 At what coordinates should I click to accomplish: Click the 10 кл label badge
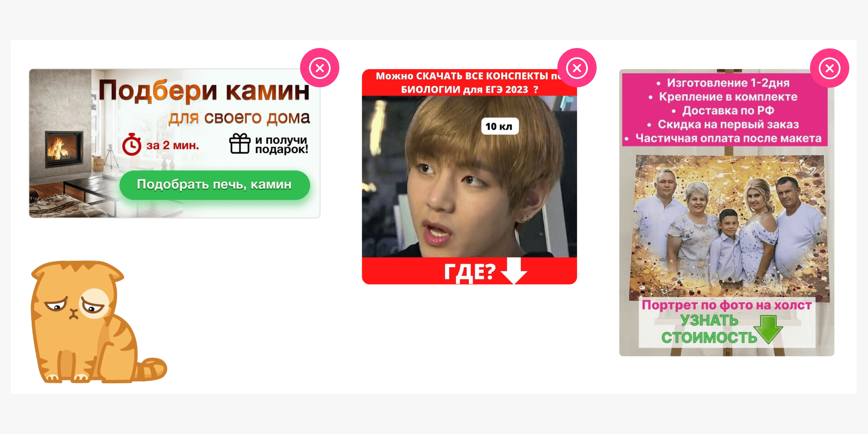pyautogui.click(x=499, y=126)
